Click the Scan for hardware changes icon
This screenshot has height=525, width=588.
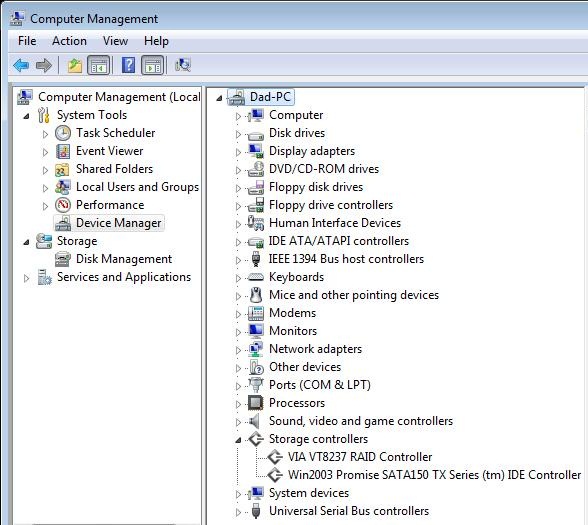(183, 65)
